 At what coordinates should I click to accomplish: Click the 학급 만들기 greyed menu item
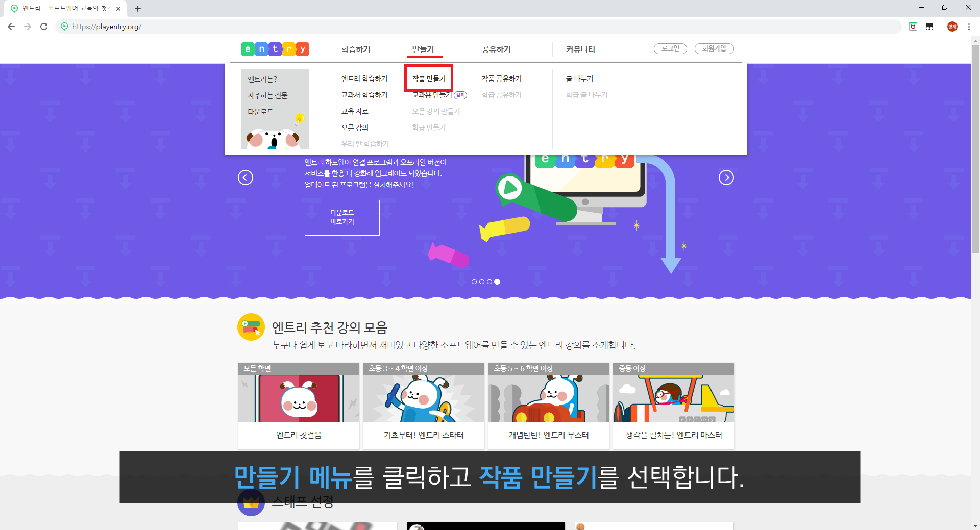point(429,128)
